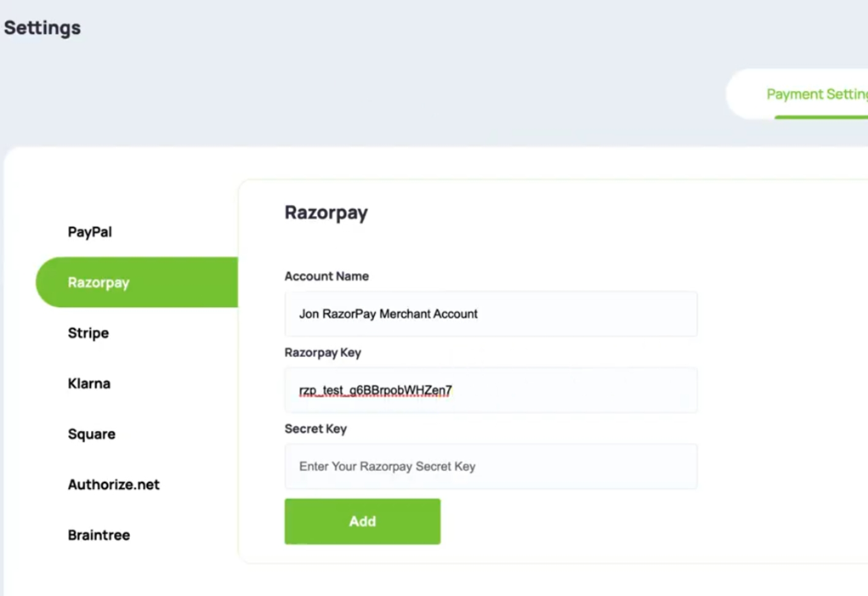Select the Braintree payment option
The height and width of the screenshot is (596, 868).
coord(99,535)
